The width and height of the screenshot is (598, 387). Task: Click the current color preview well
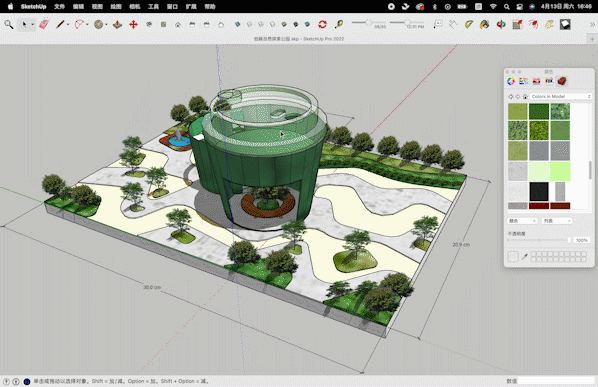point(513,257)
